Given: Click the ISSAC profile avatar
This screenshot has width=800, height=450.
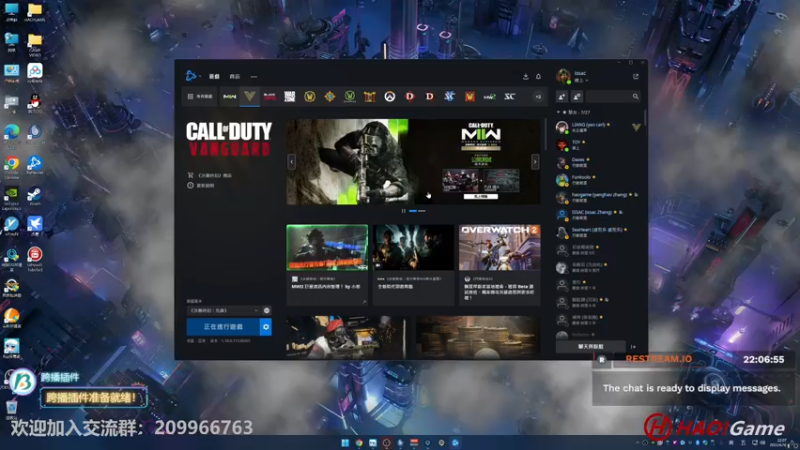Looking at the screenshot, I should [x=563, y=77].
